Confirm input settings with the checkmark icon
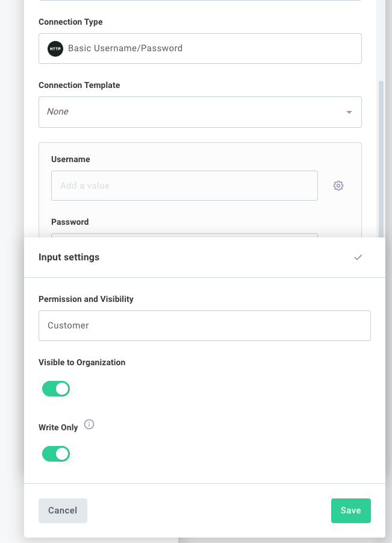Viewport: 392px width, 543px height. point(358,257)
